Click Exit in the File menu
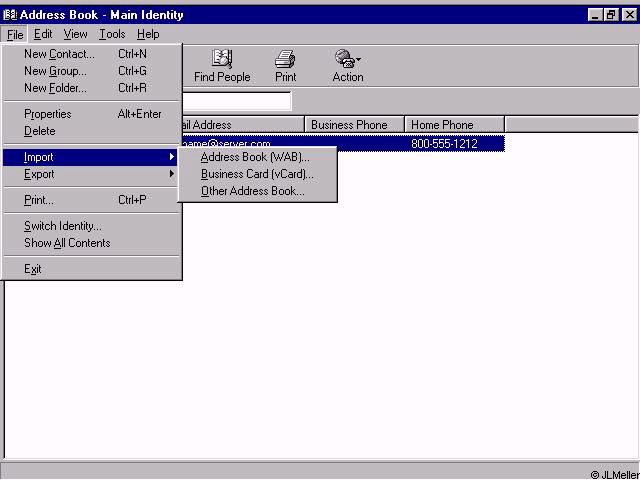This screenshot has width=640, height=480. coord(33,269)
